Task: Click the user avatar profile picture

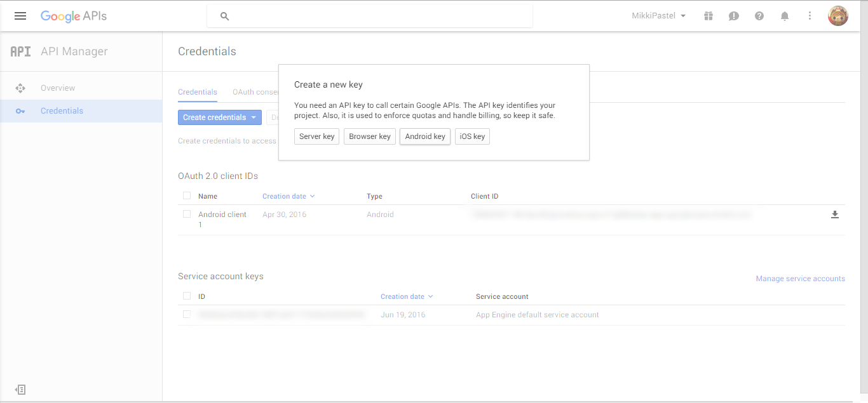Action: coord(837,15)
